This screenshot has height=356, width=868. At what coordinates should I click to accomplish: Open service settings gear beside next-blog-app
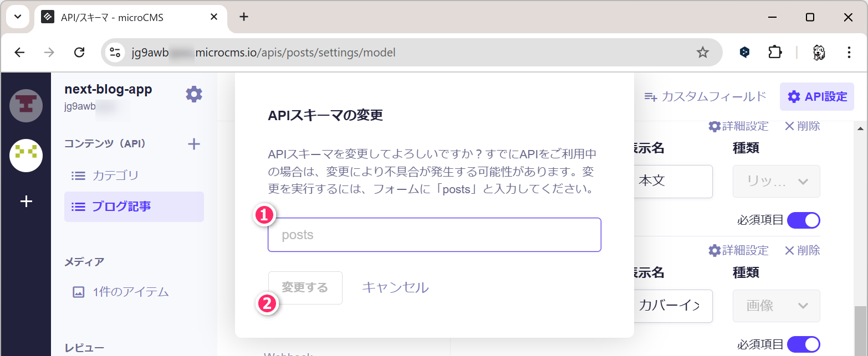(x=193, y=94)
